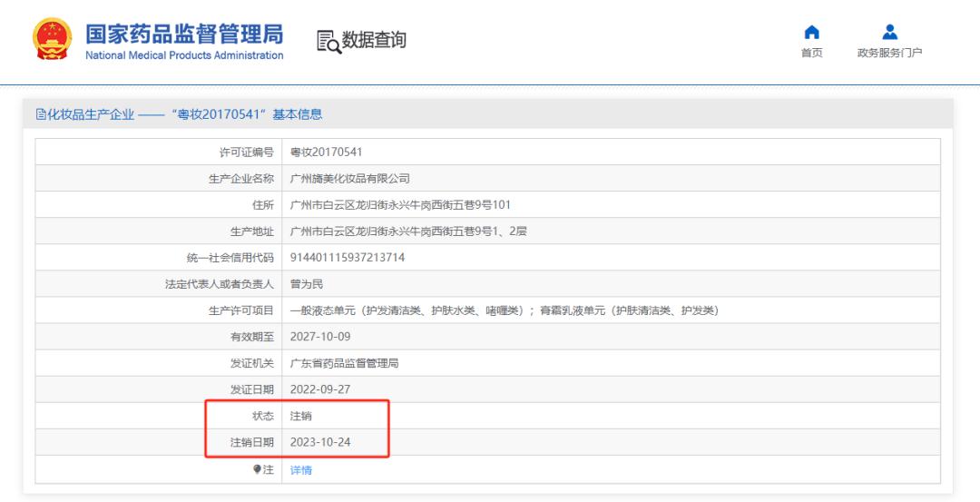Screen dimensions: 980x502
Task: Click the 生产许可项目 row label
Action: [x=241, y=310]
